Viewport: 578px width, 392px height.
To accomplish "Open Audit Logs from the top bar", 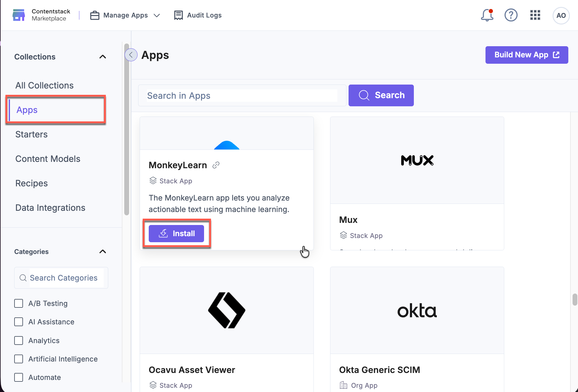I will point(198,15).
